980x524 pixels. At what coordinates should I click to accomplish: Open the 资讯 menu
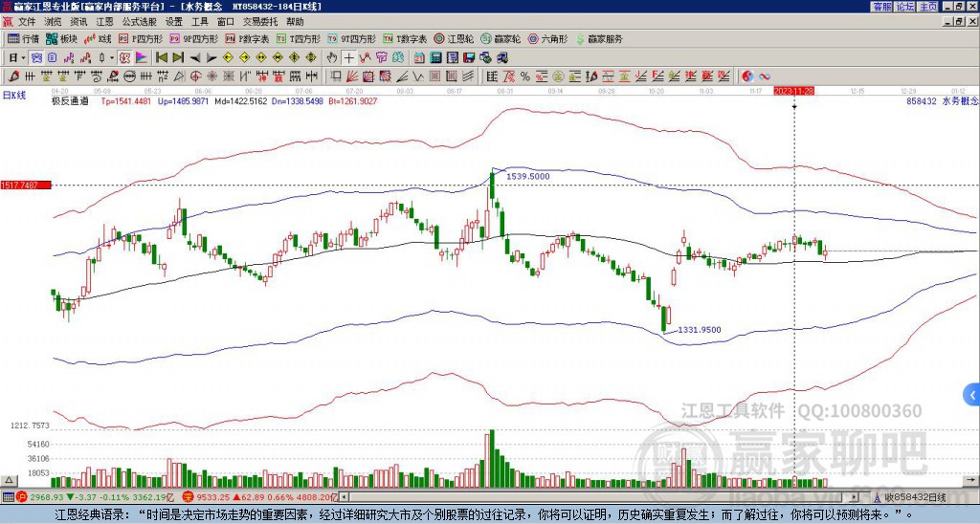[x=78, y=22]
